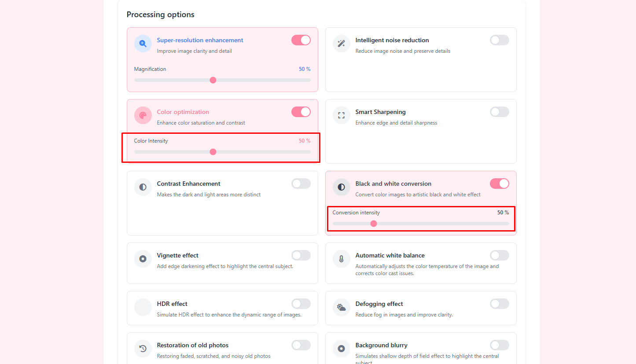Click the Automatic white balance thermometer icon
Screen dimensions: 636x364
tap(342, 259)
